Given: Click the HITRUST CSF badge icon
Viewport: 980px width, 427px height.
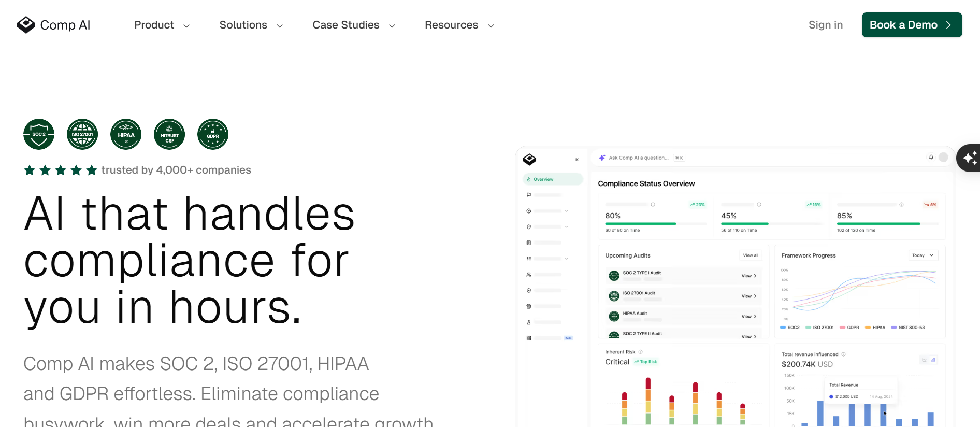Looking at the screenshot, I should click(169, 134).
